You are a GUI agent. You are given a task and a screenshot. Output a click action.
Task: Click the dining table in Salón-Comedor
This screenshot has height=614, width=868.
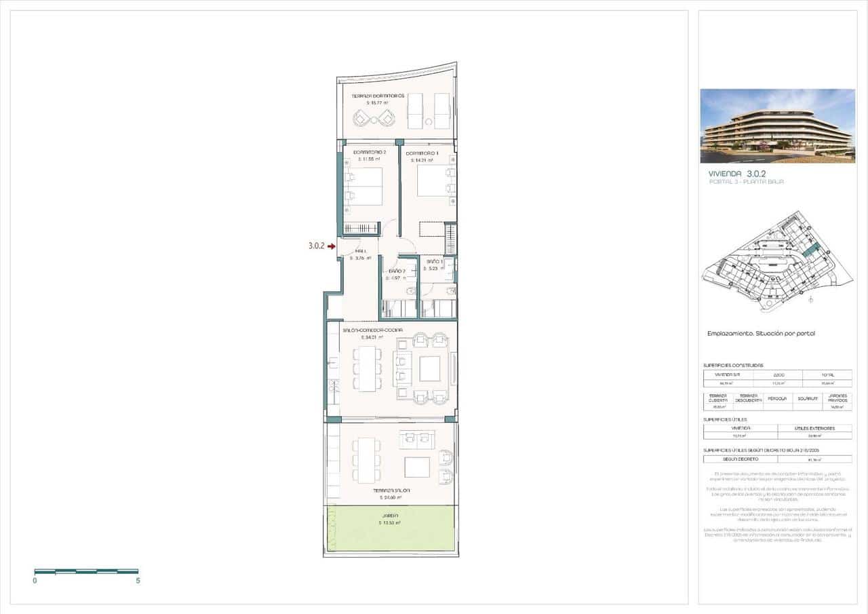pos(367,368)
